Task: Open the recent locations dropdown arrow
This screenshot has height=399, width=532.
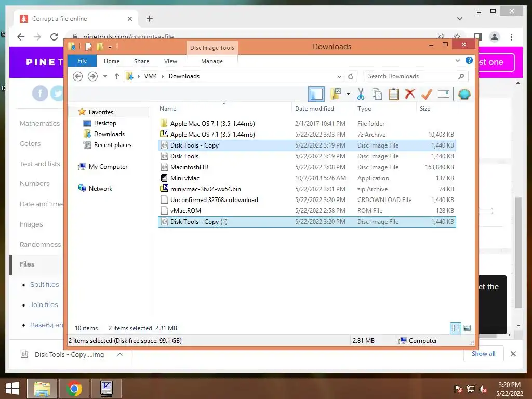Action: tap(105, 76)
